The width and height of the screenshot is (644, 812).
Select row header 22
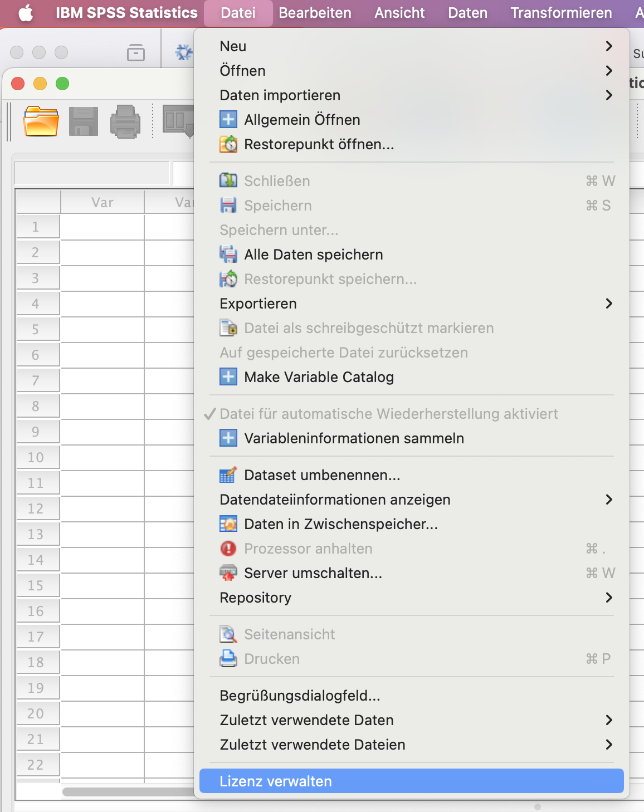coord(38,765)
